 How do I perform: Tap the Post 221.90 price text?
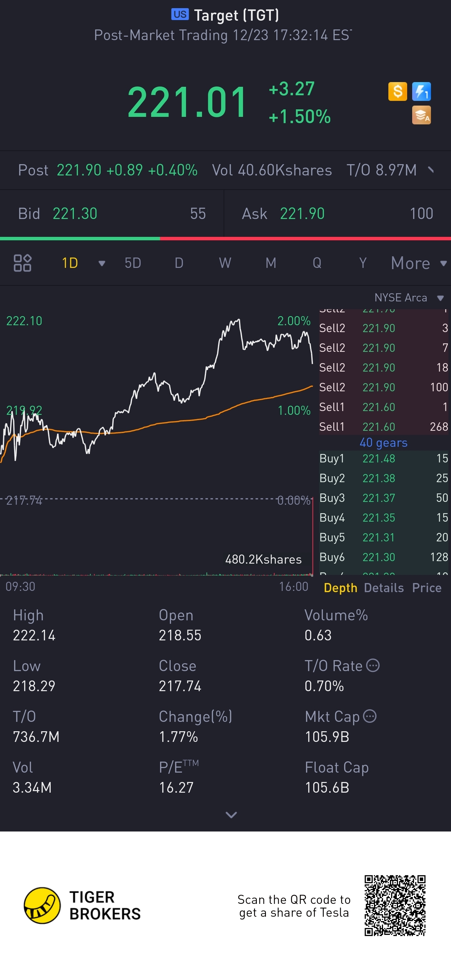79,170
